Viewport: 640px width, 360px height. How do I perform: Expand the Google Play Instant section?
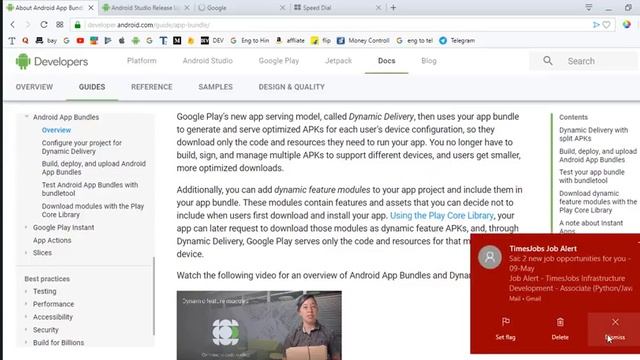point(26,227)
